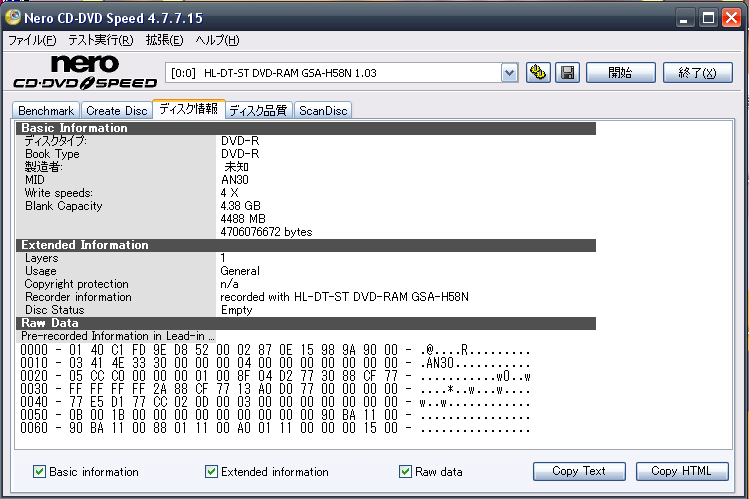Screen dimensions: 749x499
Task: Open the 拡張(E) menu
Action: [x=164, y=40]
